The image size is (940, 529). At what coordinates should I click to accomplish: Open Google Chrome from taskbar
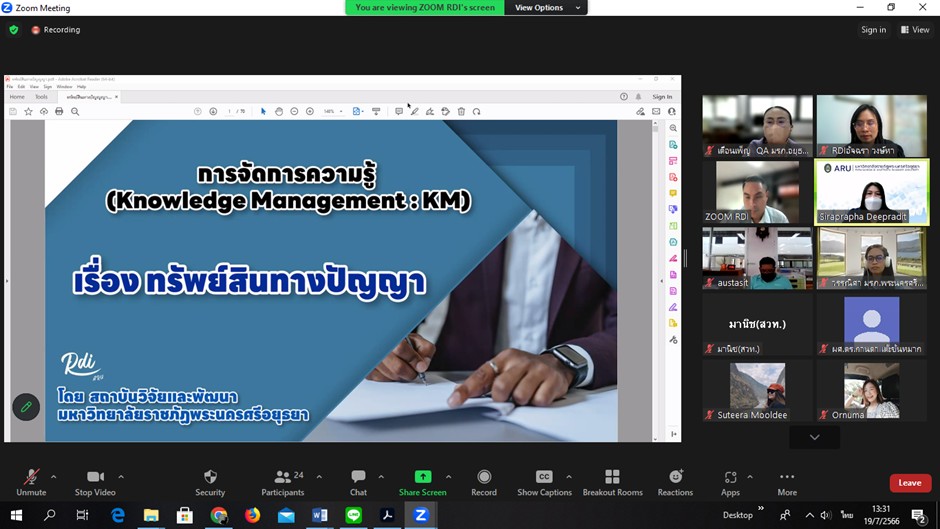point(219,515)
